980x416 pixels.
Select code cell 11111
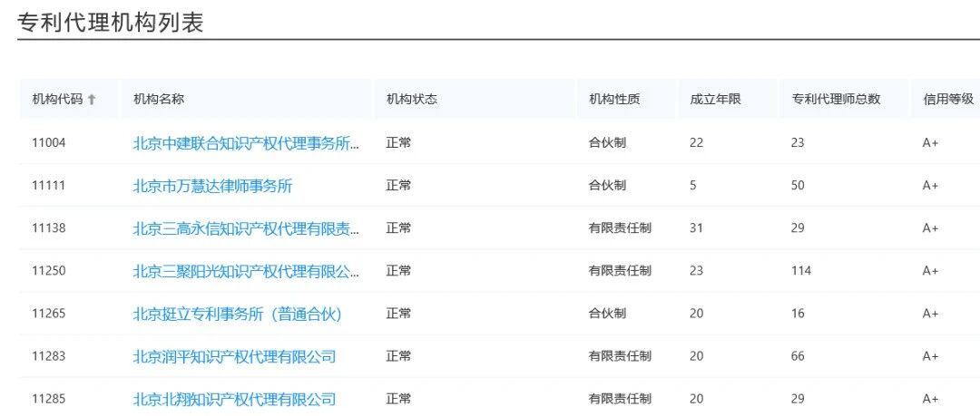(x=49, y=186)
